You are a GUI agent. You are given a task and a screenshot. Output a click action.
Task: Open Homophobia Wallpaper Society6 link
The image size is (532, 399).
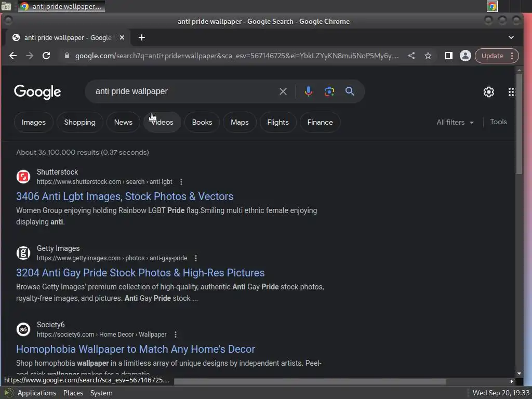[136, 349]
